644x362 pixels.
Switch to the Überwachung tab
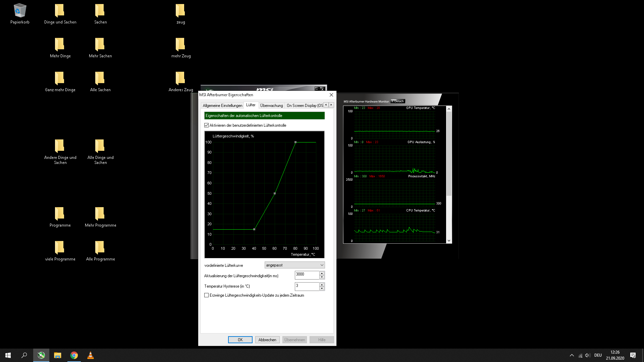pos(271,106)
